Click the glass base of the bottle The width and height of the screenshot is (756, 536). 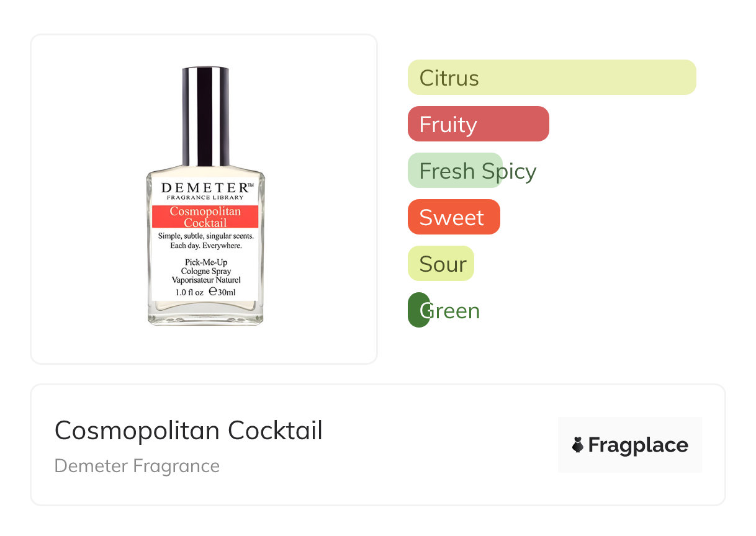[205, 315]
